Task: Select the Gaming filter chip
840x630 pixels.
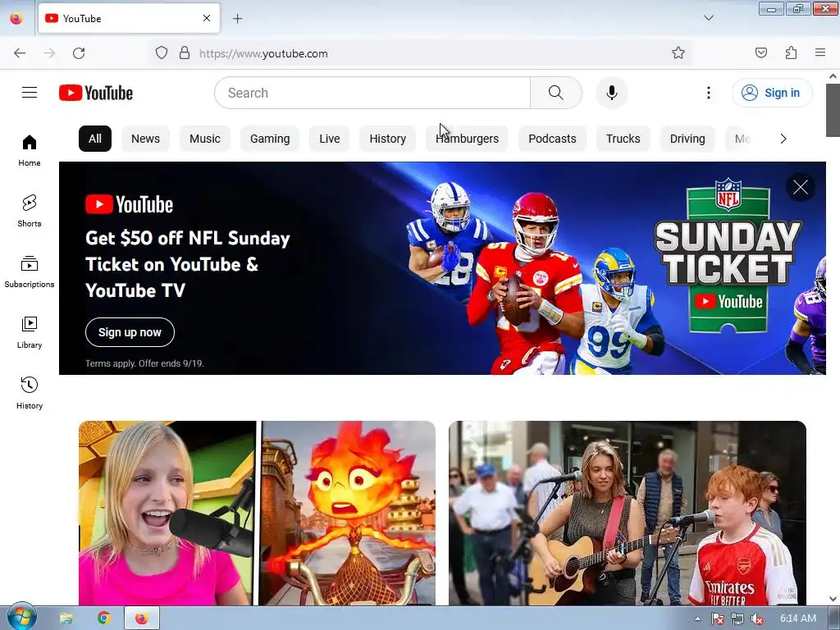Action: [x=270, y=139]
